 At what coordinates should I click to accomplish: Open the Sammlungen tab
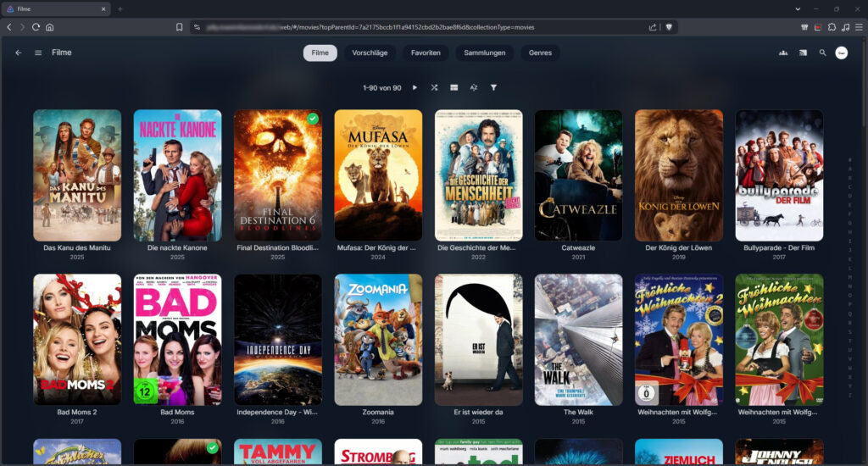[x=485, y=53]
